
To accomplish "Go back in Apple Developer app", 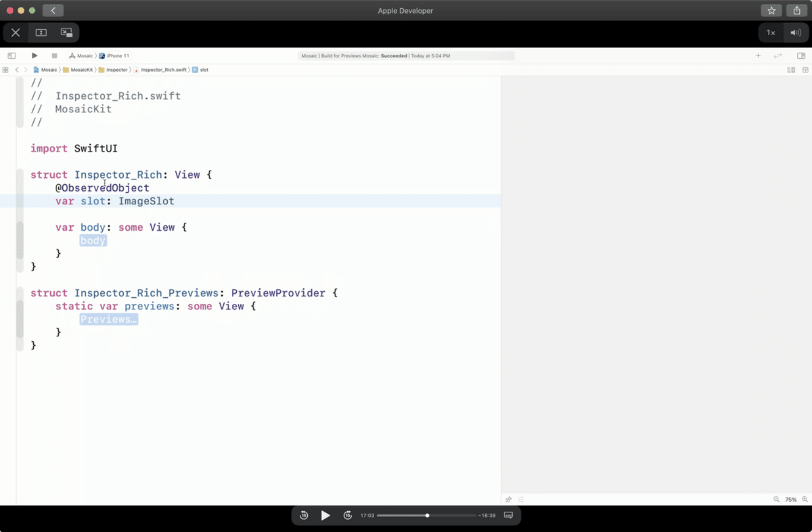I will click(x=53, y=11).
